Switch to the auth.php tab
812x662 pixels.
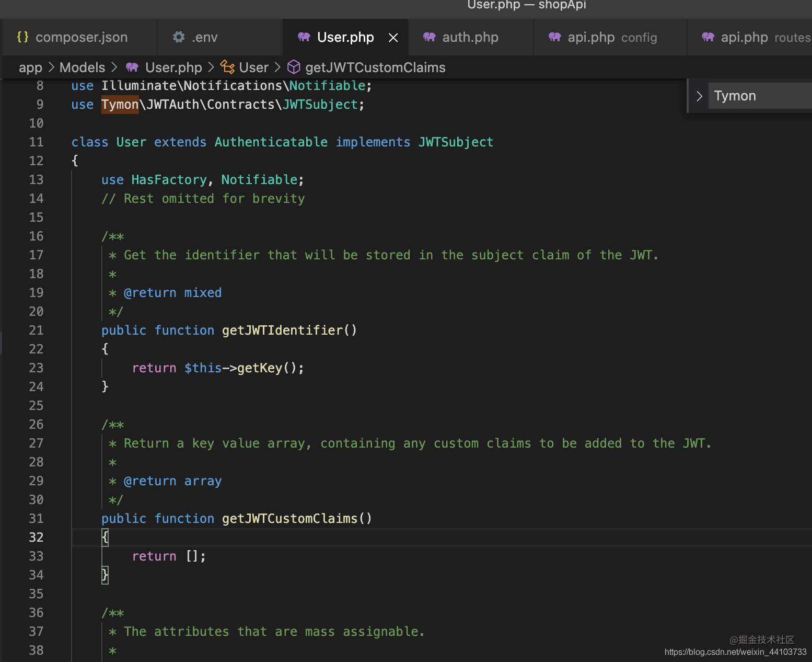tap(470, 37)
